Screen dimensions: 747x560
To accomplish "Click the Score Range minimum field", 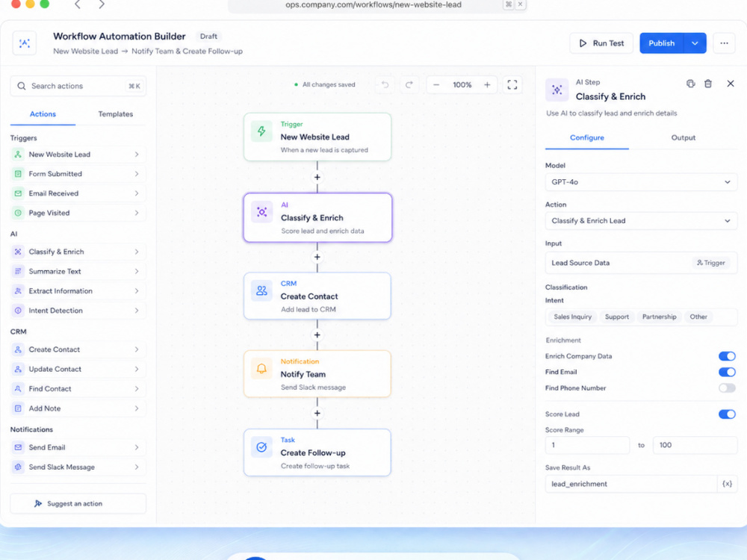I will 587,445.
